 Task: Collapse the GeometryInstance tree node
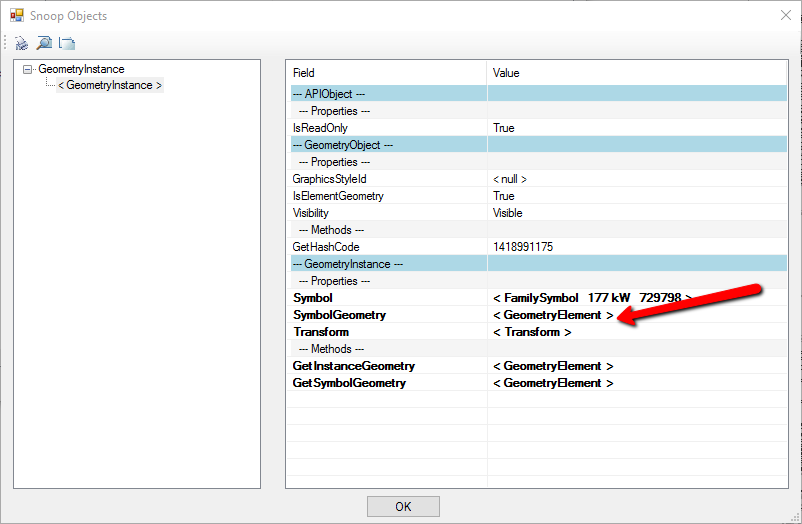pyautogui.click(x=28, y=70)
